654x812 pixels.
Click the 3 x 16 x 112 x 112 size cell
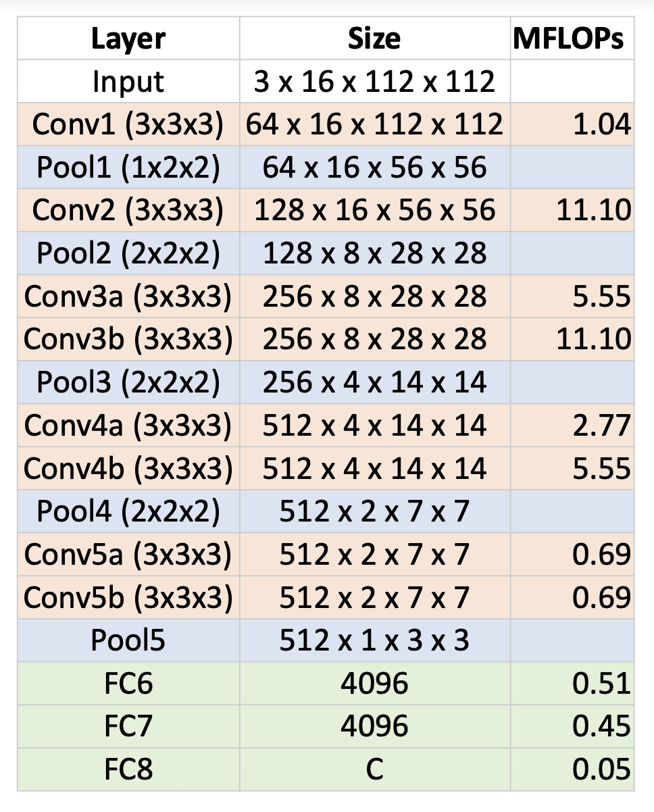[x=374, y=82]
